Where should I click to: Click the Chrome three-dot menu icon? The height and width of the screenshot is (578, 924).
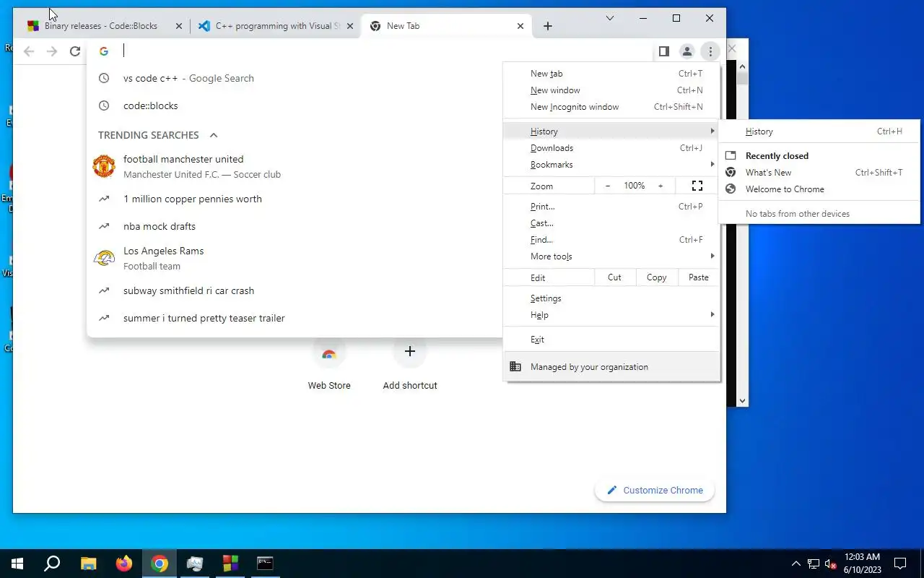tap(710, 51)
